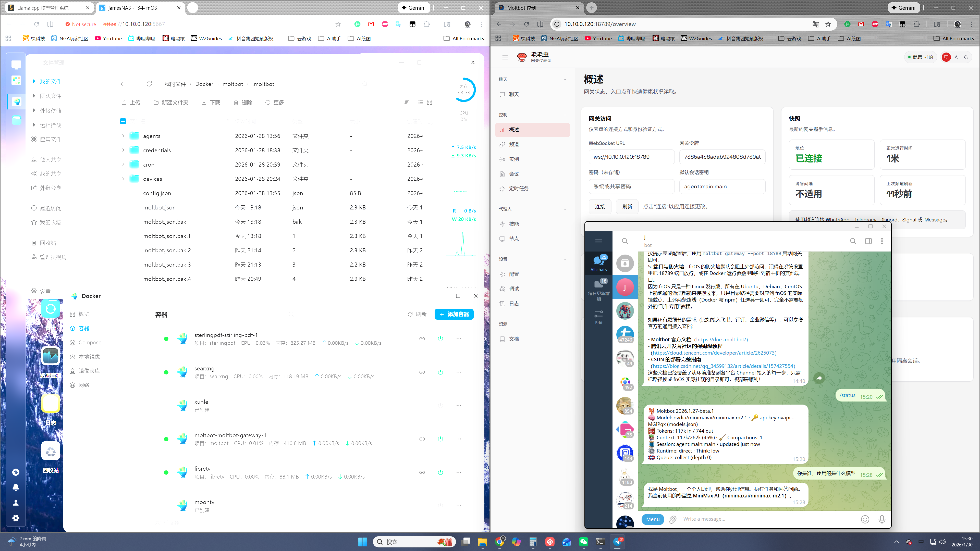Open link icon for moltbot-moltbot-gateway-1

[422, 439]
